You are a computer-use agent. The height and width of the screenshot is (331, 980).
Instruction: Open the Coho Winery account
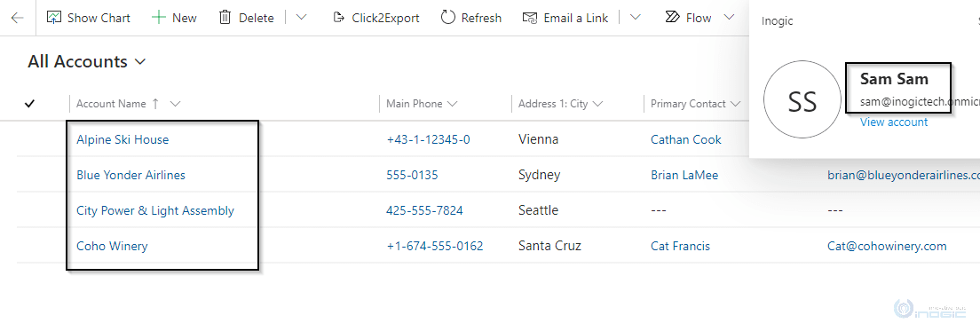pos(112,246)
